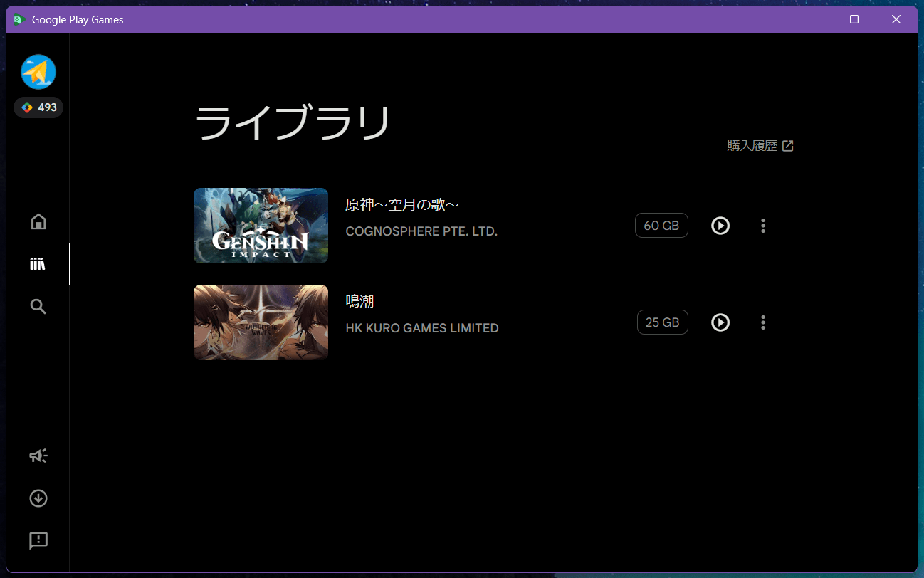Click the Wuthering Waves thumbnail
This screenshot has width=924, height=578.
(x=261, y=322)
